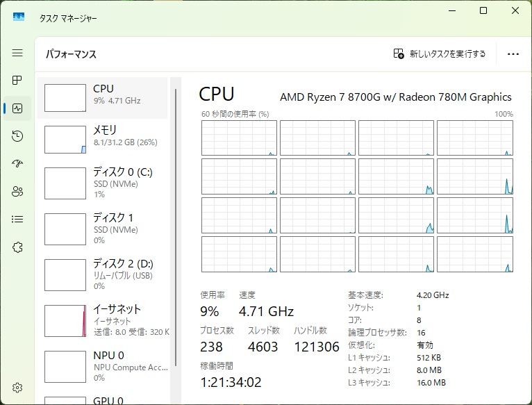Go to the Processes page icon
532x405 pixels.
[x=17, y=81]
